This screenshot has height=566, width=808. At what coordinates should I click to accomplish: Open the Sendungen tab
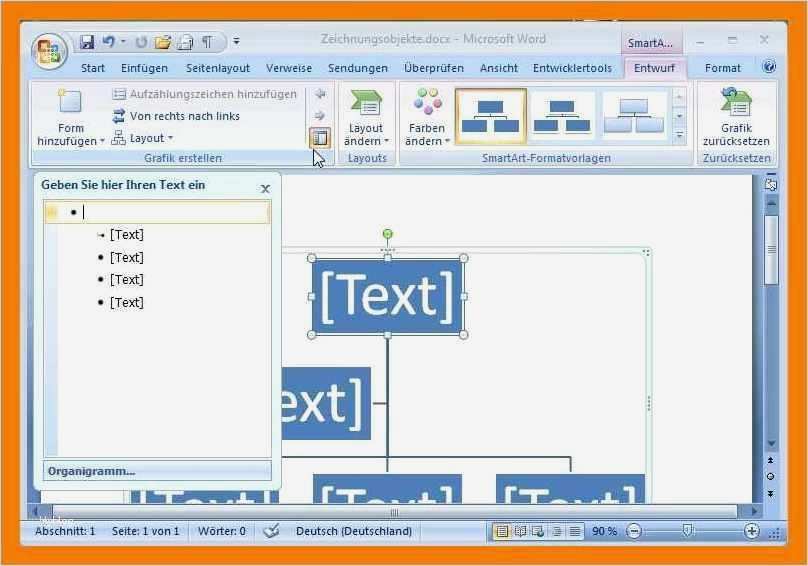358,68
